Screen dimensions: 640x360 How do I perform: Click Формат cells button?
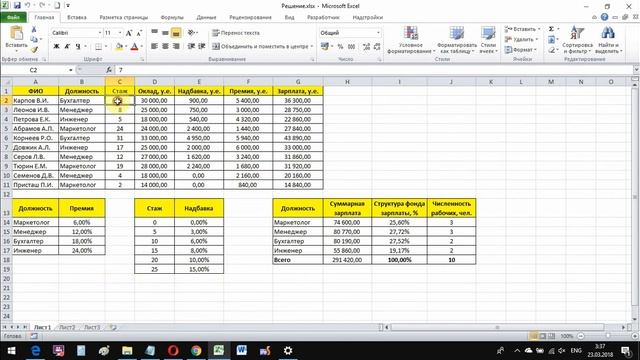click(x=520, y=50)
